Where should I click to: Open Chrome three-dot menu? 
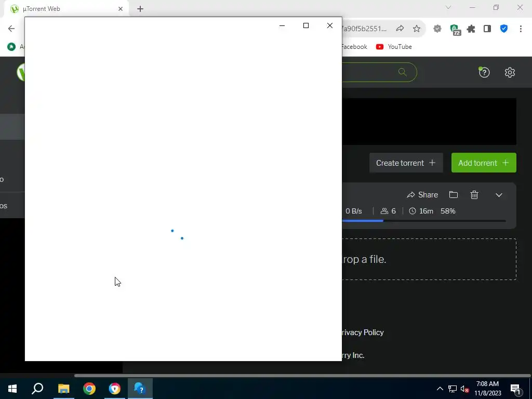521,29
